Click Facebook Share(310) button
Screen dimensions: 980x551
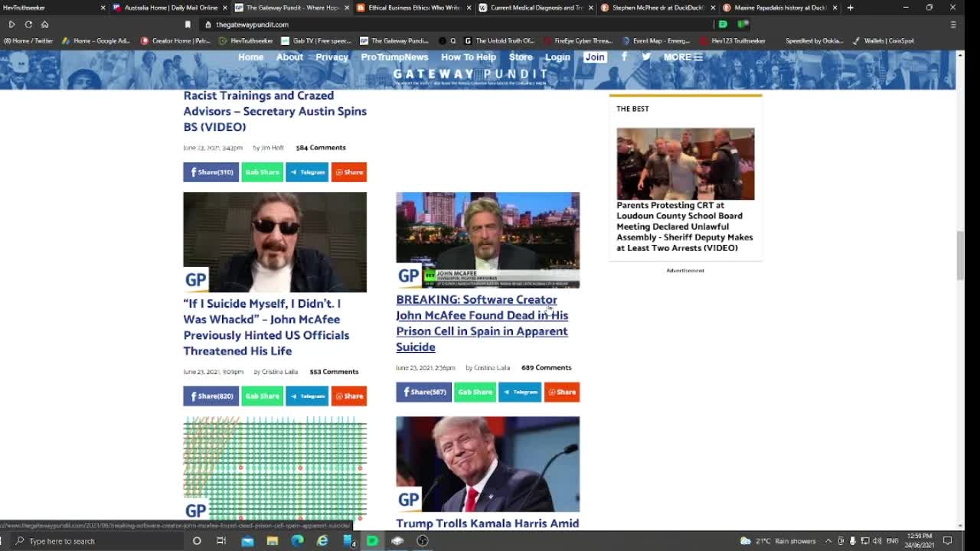coord(211,172)
